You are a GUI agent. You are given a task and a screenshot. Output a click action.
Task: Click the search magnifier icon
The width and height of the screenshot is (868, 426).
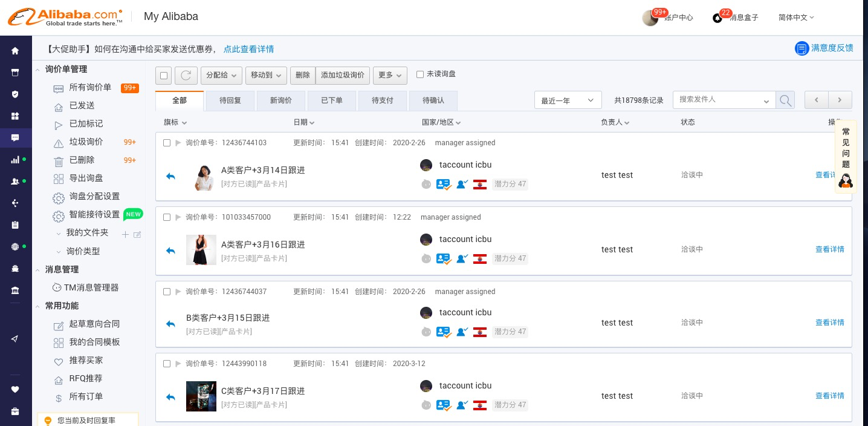click(x=785, y=100)
